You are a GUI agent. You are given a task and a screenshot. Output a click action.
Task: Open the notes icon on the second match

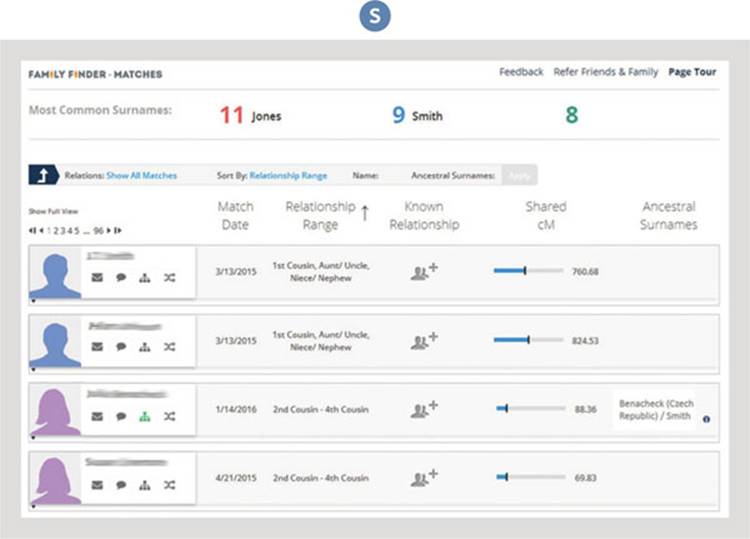tap(121, 347)
